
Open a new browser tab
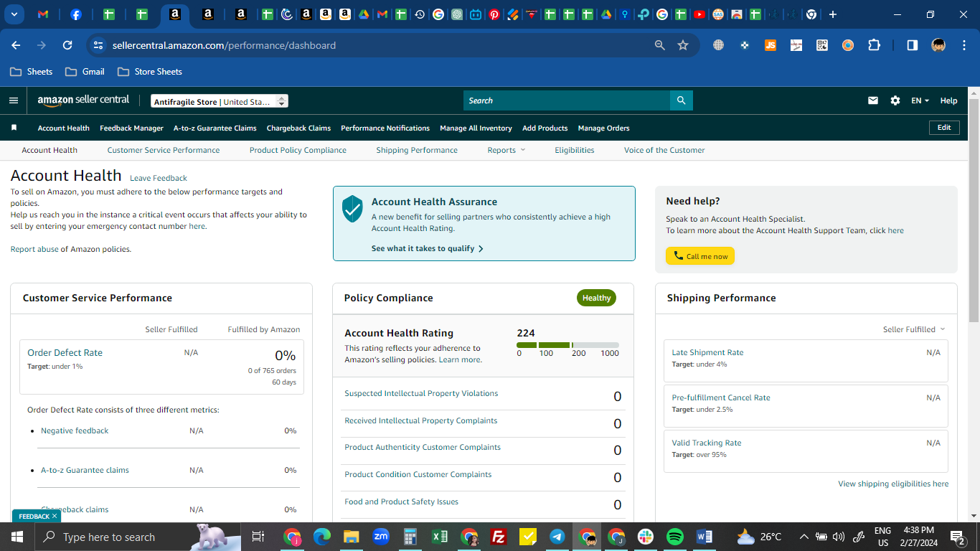tap(832, 14)
